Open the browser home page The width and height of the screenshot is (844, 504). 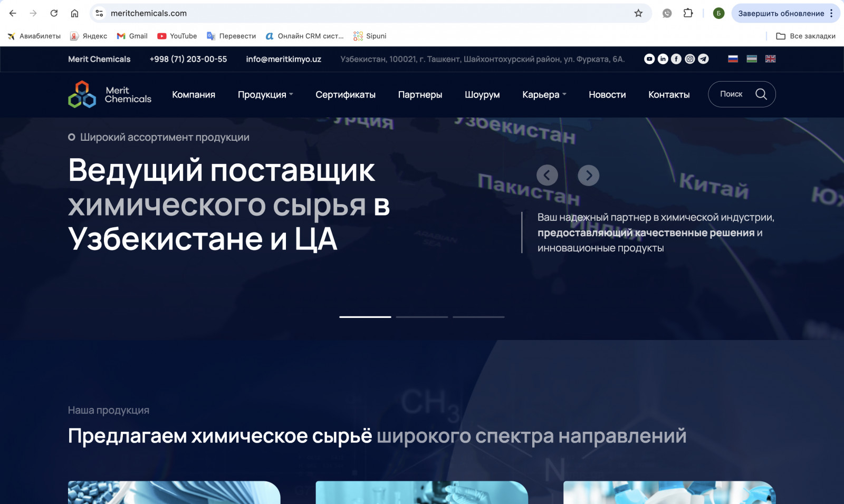coord(74,13)
